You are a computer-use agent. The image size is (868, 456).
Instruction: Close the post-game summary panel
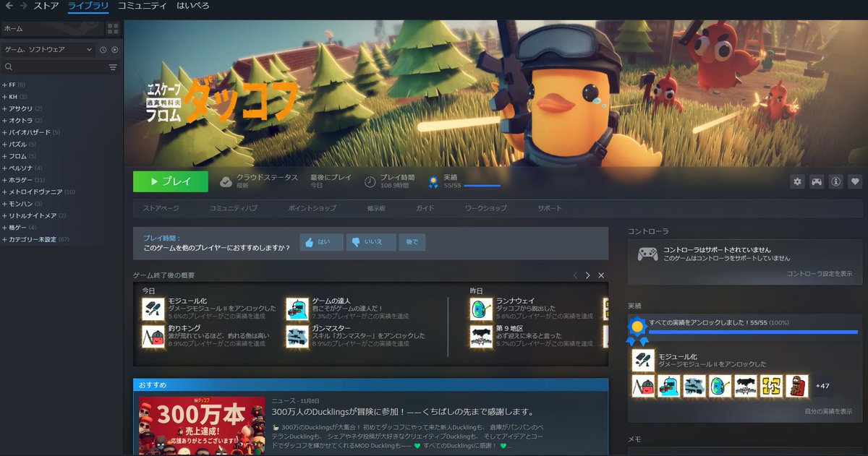tap(601, 275)
